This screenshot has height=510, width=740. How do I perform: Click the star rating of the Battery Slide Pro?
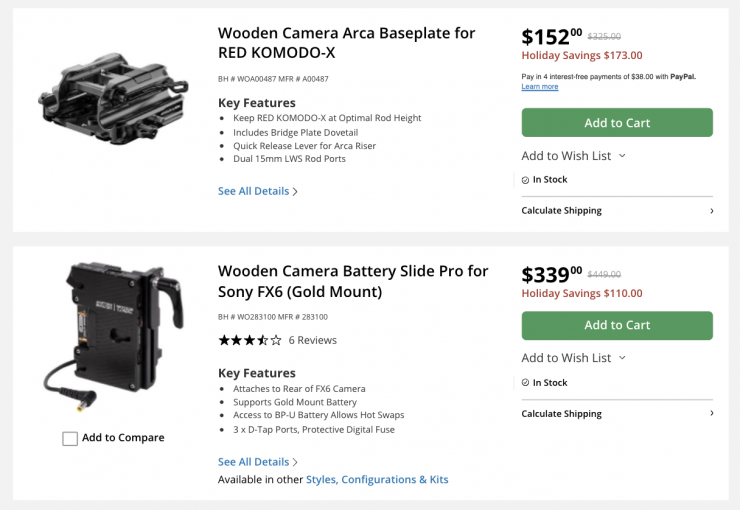point(250,340)
